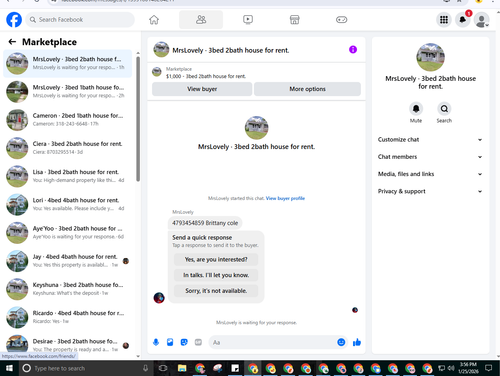Expand the Privacy & support section
500x376 pixels.
430,191
